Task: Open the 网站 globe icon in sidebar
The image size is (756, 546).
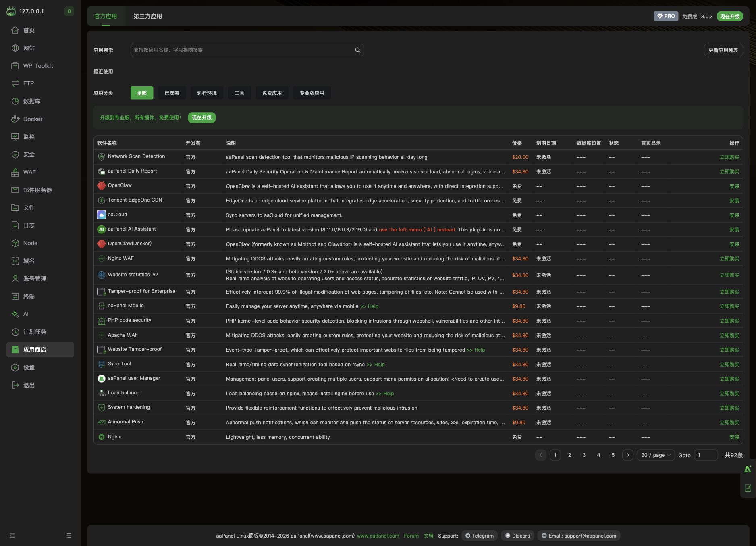Action: 15,48
